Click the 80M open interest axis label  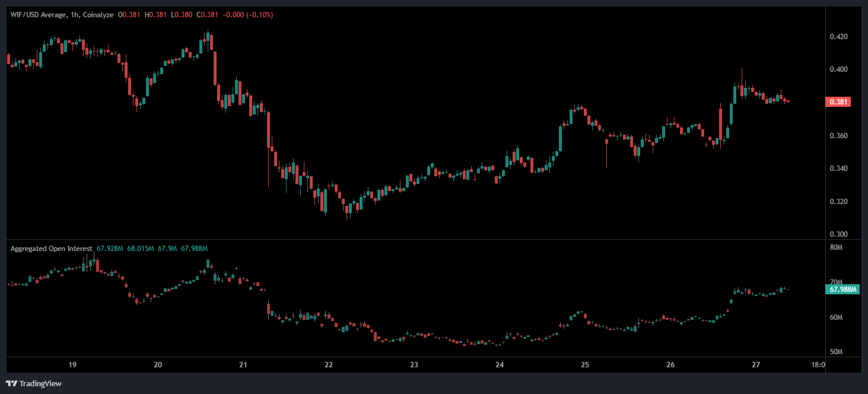pos(836,247)
